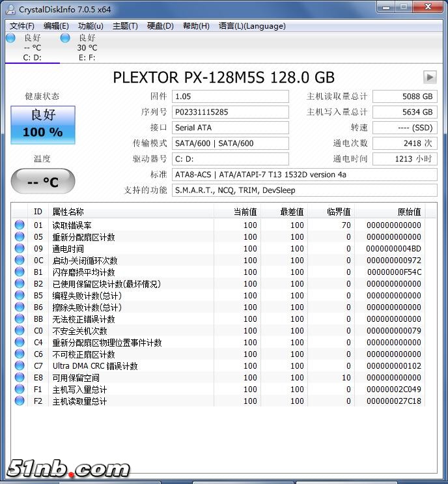448x484 pixels.
Task: Click the interface field Serial ATA
Action: pos(230,128)
